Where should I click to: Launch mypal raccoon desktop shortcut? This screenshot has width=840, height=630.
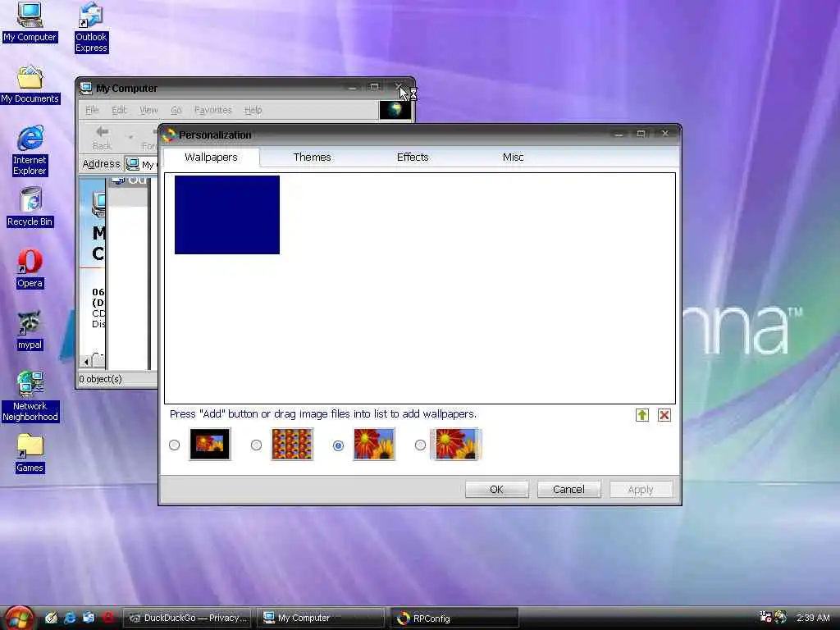30,331
